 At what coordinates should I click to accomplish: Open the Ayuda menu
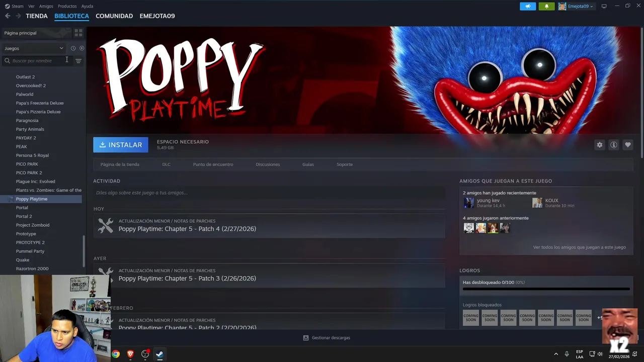pyautogui.click(x=87, y=6)
